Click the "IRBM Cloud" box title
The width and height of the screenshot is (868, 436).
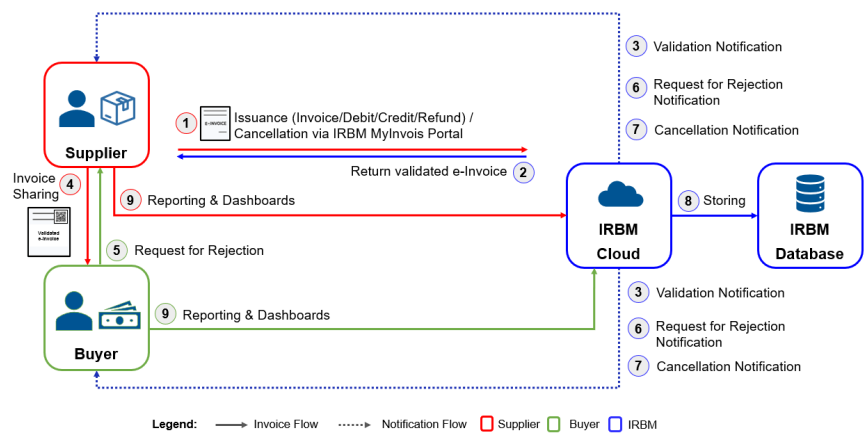tap(618, 241)
